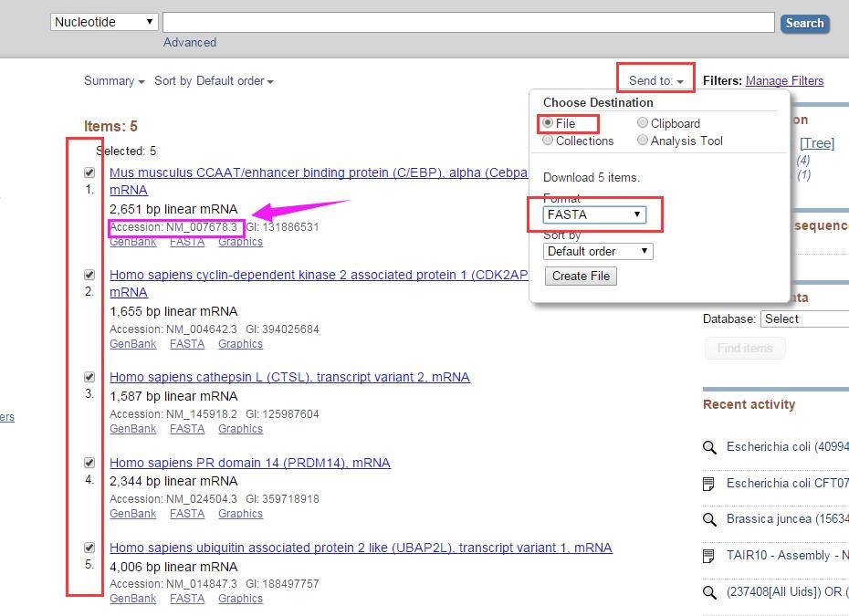Toggle checkbox for UBAP2L transcript variant result
Image resolution: width=849 pixels, height=616 pixels.
click(x=89, y=548)
